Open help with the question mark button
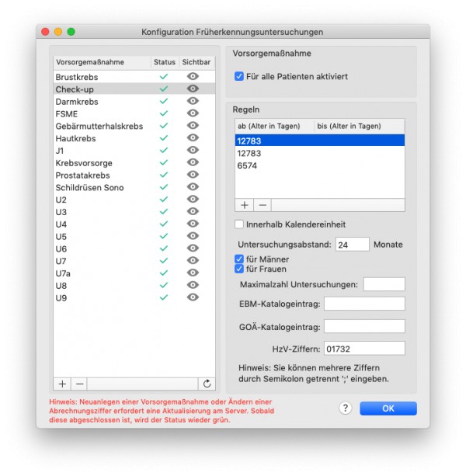466x476 pixels. click(x=345, y=408)
